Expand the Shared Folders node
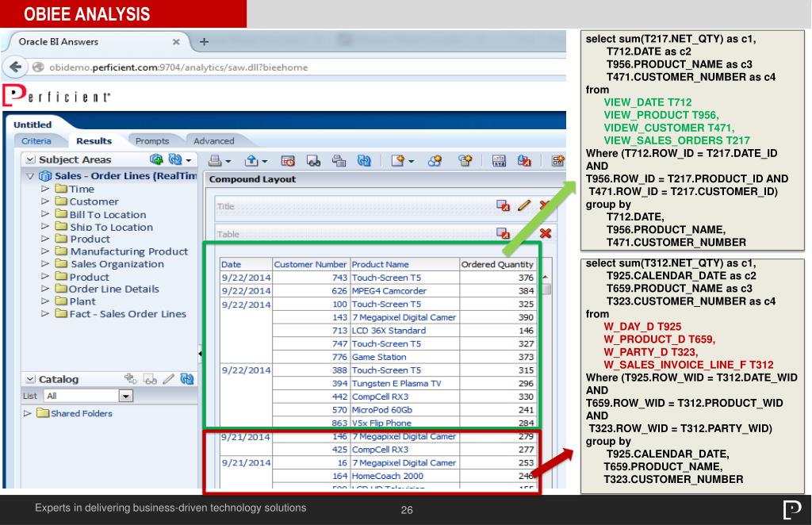Viewport: 812px width, 525px height. [x=28, y=413]
